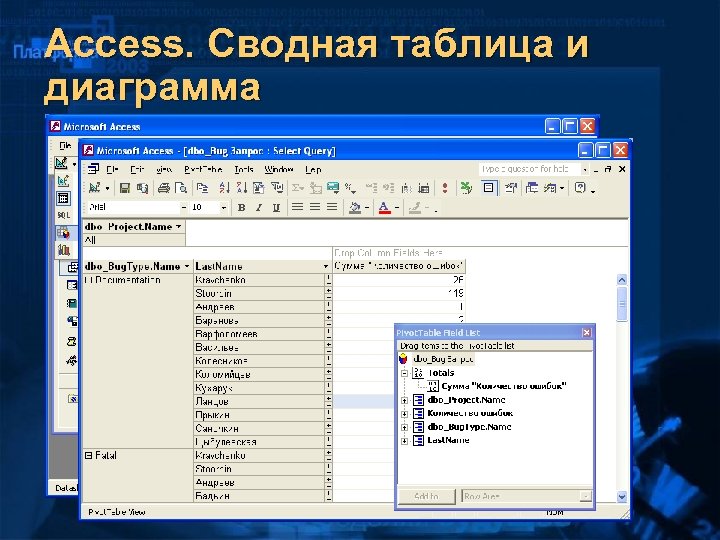Click the AutoFilter toolbar icon
The width and height of the screenshot is (720, 540).
point(259,188)
